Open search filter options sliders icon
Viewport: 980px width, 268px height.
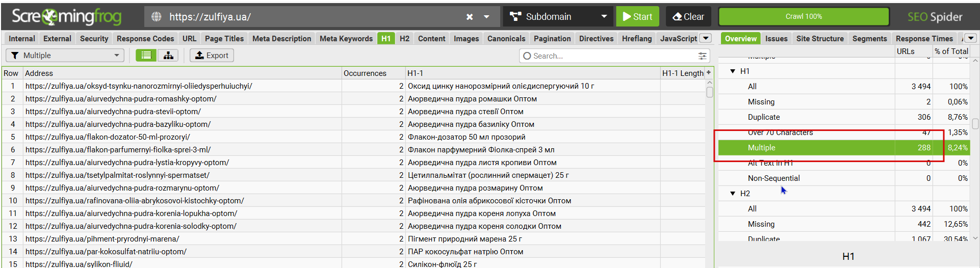click(x=702, y=56)
